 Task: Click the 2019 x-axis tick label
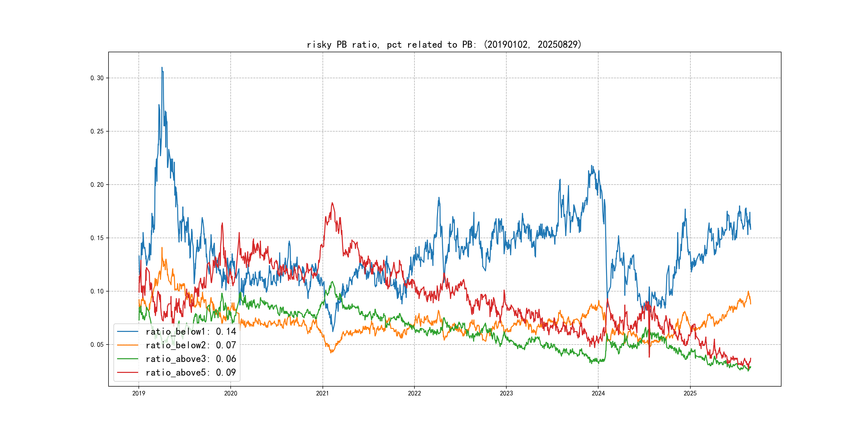pos(139,393)
